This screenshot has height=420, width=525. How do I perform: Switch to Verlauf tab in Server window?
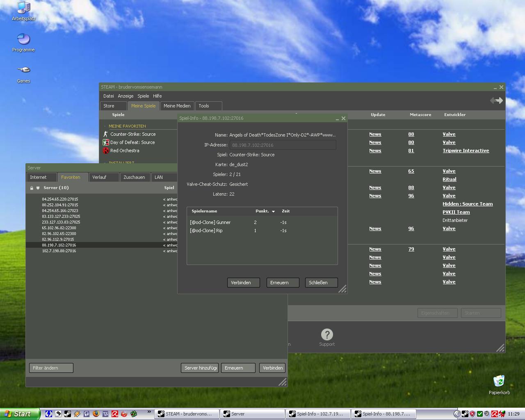point(104,177)
